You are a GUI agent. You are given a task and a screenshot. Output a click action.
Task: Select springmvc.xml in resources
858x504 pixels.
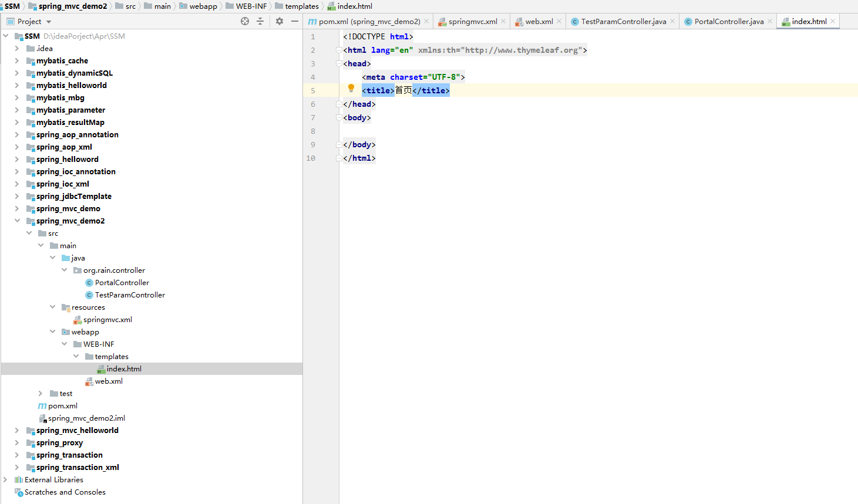[x=107, y=319]
